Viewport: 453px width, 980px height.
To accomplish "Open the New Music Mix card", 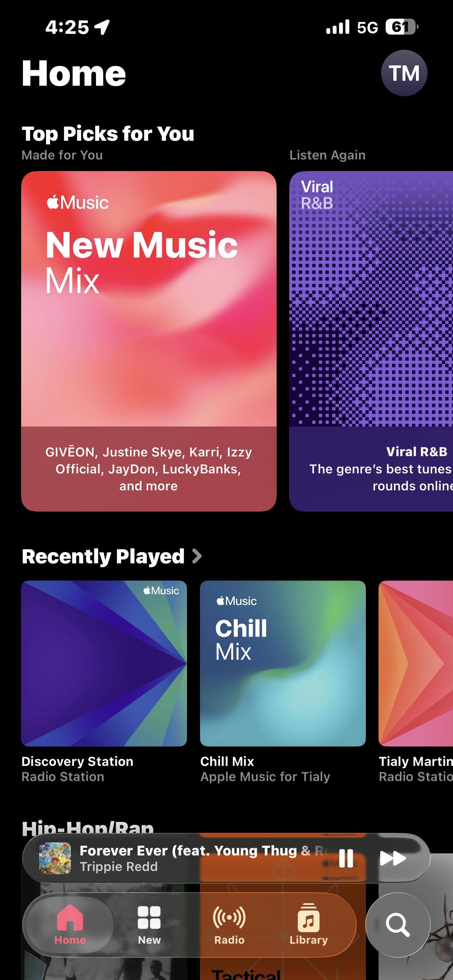I will coord(149,341).
